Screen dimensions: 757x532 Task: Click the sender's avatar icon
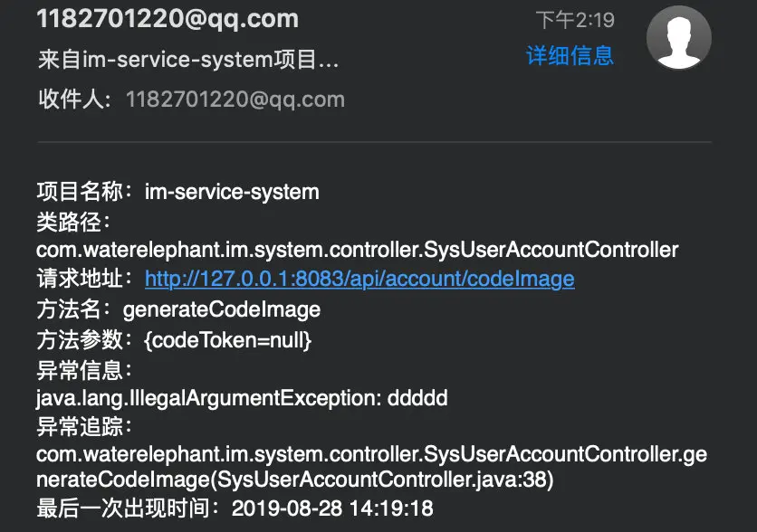[678, 36]
